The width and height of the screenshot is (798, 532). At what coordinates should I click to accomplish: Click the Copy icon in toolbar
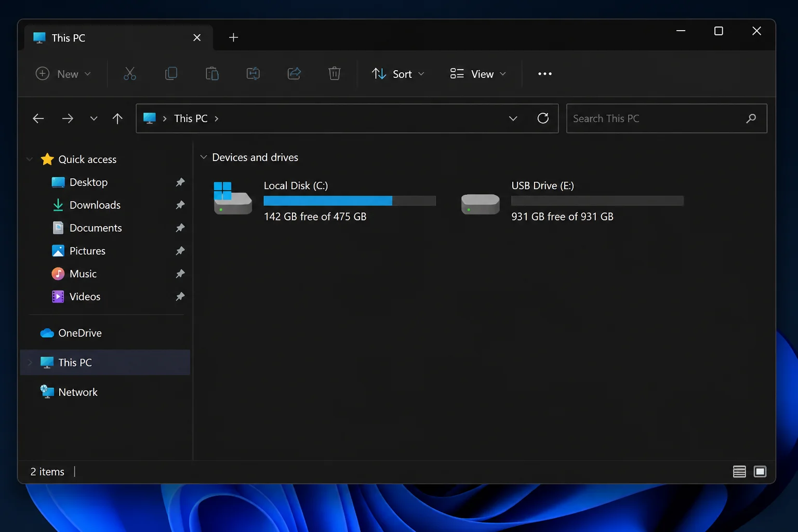[171, 74]
